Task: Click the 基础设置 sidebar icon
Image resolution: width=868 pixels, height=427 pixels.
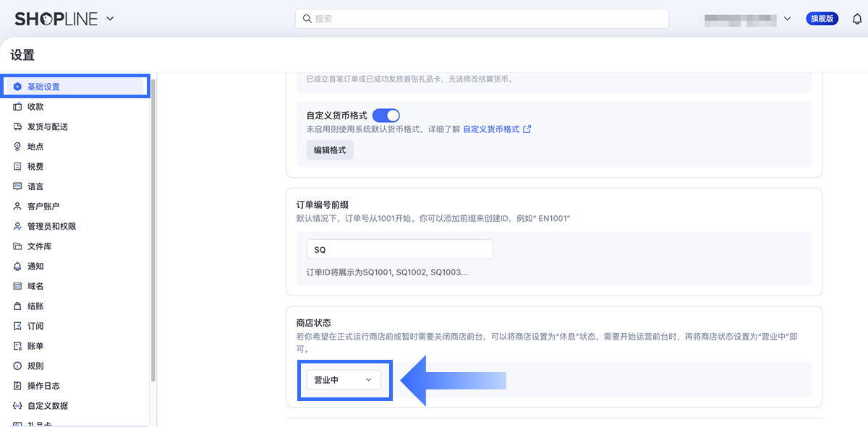Action: tap(17, 87)
